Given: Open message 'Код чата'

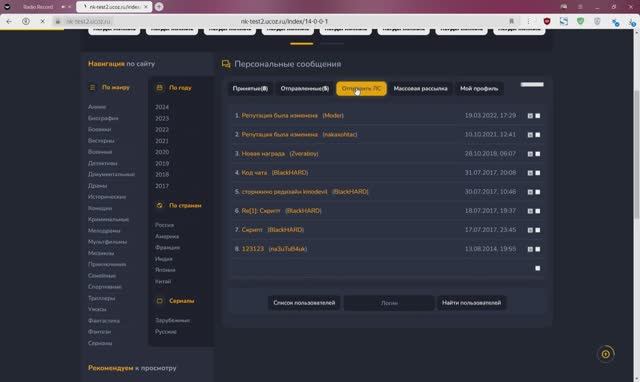Looking at the screenshot, I should tap(254, 173).
